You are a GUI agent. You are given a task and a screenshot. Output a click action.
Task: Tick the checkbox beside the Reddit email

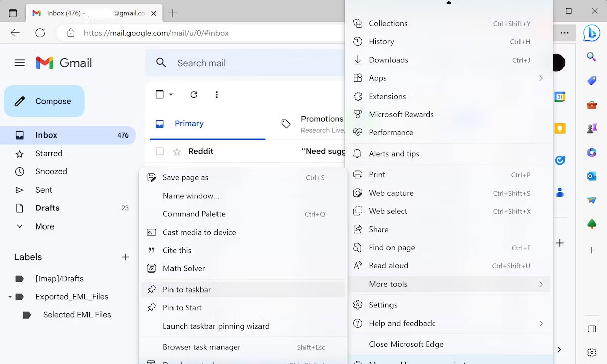tap(160, 151)
